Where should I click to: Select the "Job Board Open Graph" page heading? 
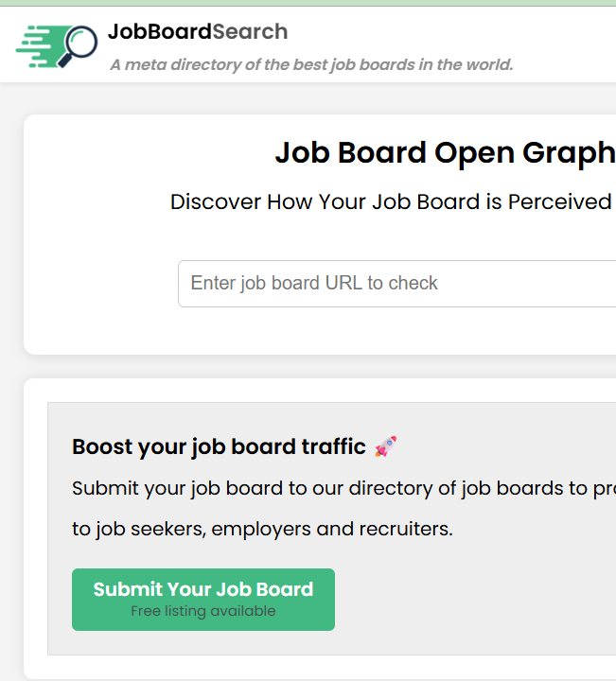coord(446,153)
